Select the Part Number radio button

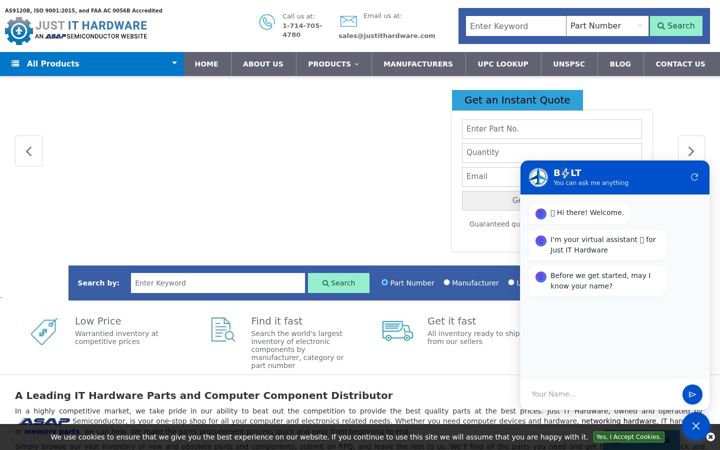pos(385,282)
